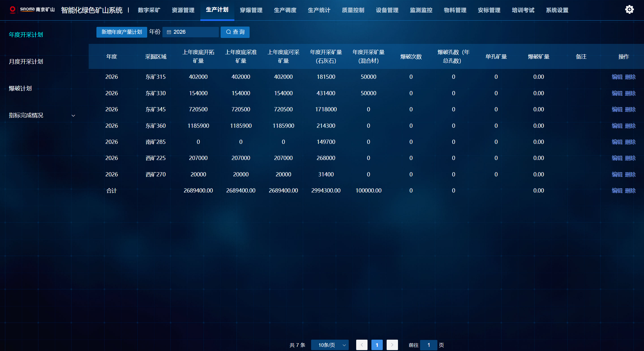This screenshot has width=644, height=351.
Task: Select 爆破计划 in sidebar
Action: (x=20, y=89)
